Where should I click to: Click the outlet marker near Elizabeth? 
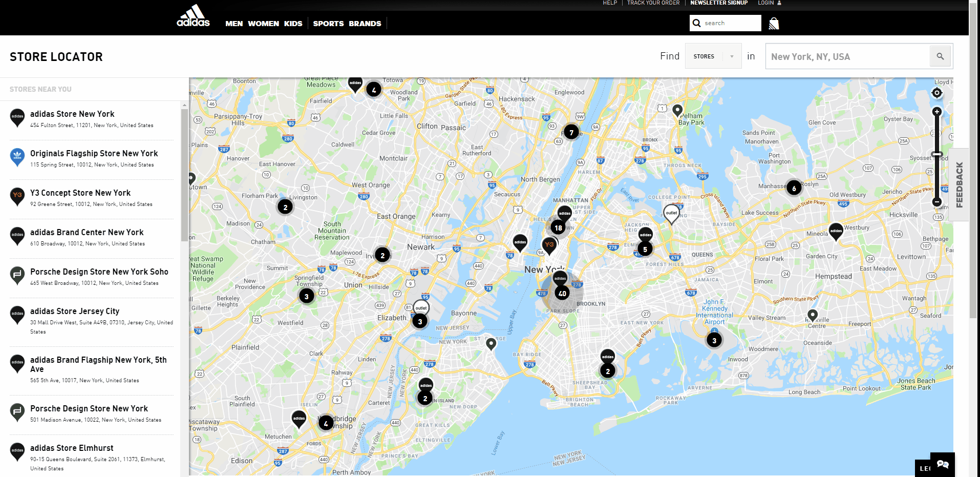421,307
